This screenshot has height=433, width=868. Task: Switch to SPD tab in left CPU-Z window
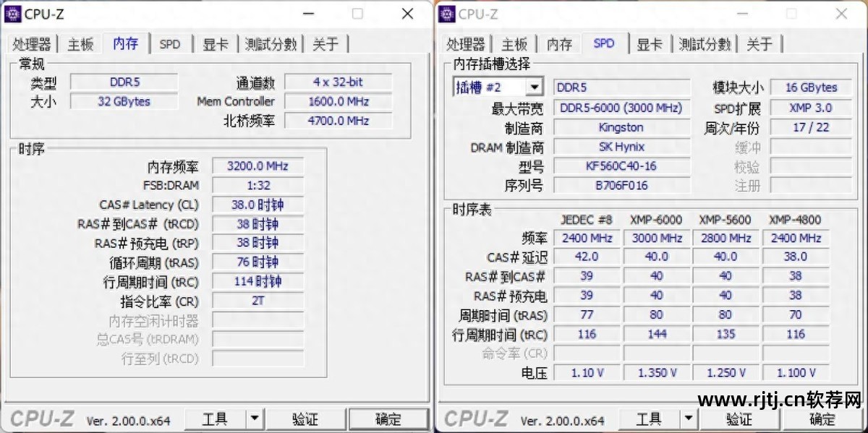[170, 44]
